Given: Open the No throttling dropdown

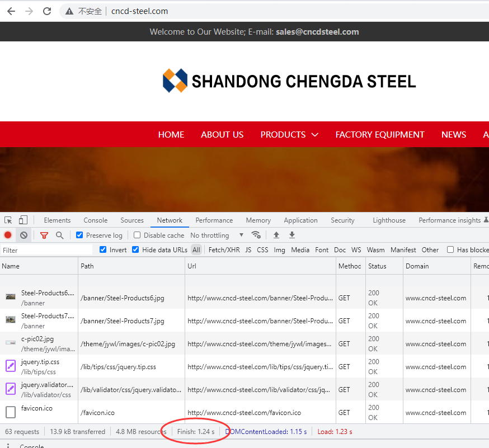Looking at the screenshot, I should pos(217,235).
